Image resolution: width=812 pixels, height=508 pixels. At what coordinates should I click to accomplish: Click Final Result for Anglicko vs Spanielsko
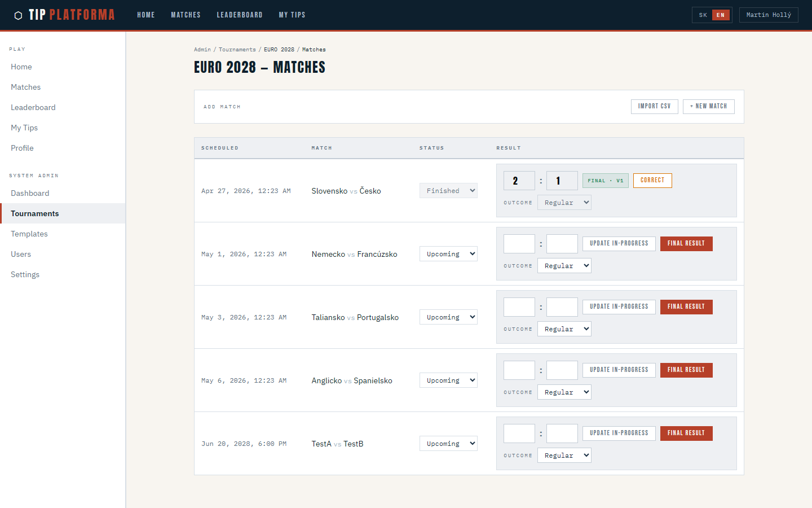click(686, 370)
